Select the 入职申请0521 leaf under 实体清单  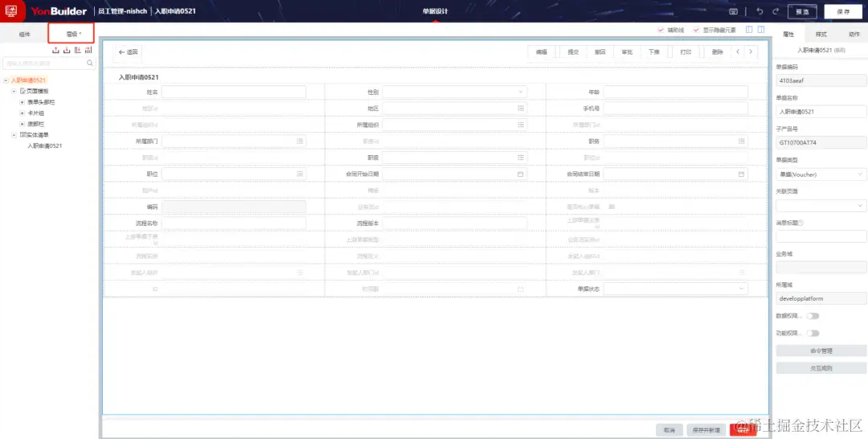pos(45,146)
